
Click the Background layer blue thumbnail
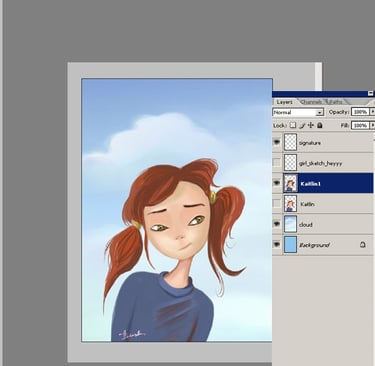tap(290, 245)
